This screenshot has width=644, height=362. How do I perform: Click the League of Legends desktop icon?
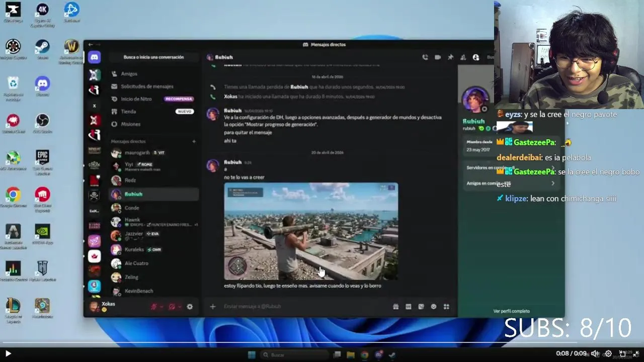pos(13,311)
